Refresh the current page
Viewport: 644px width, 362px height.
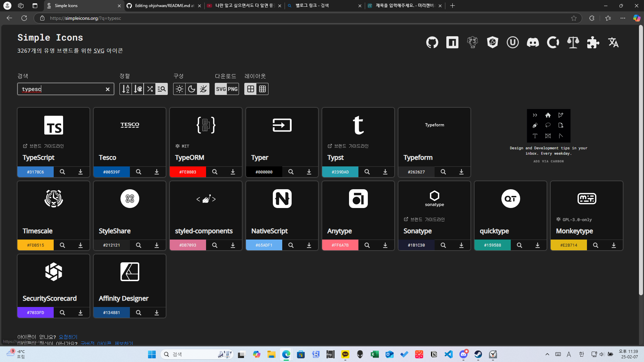coord(24,18)
